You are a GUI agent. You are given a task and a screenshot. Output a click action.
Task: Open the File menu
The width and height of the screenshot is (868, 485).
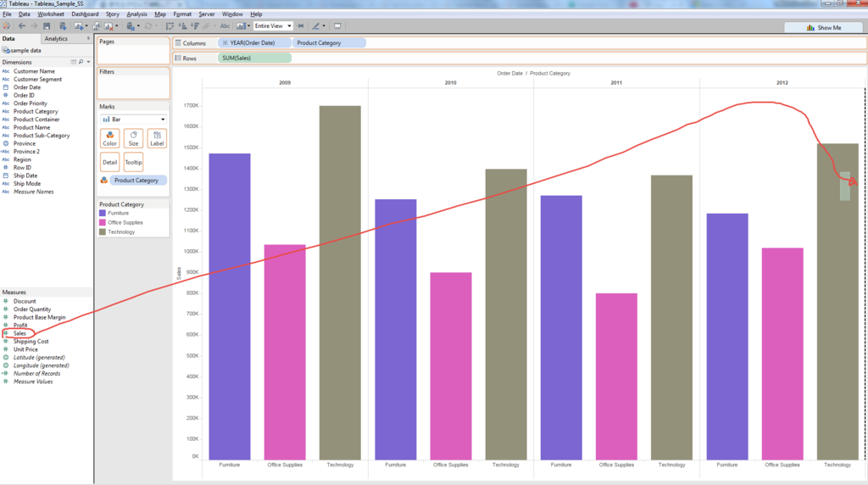7,14
